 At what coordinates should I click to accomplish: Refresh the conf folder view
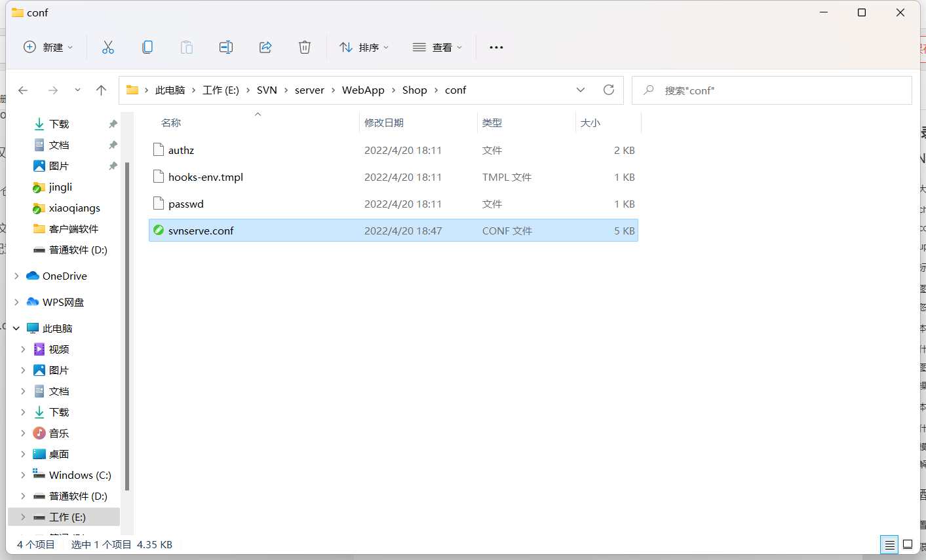[x=609, y=90]
